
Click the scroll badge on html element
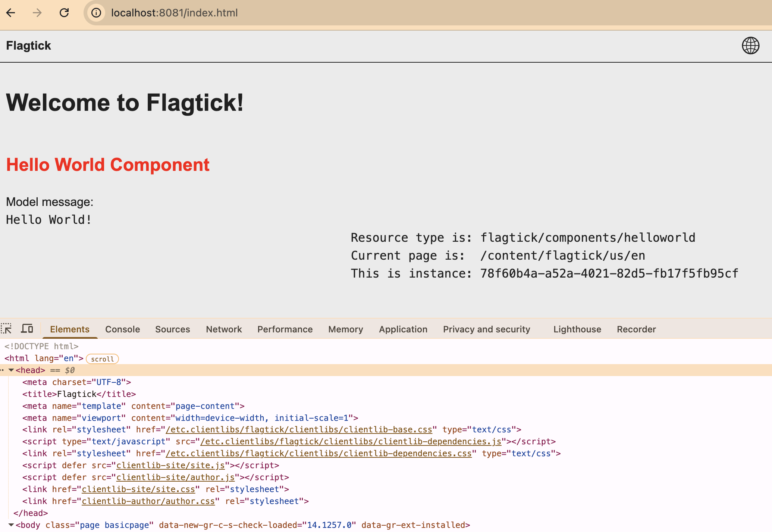102,359
